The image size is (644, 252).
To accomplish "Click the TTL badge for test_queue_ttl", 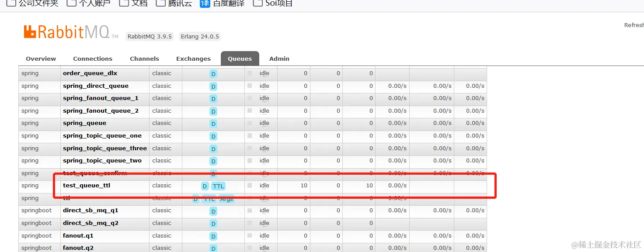I will pos(218,186).
